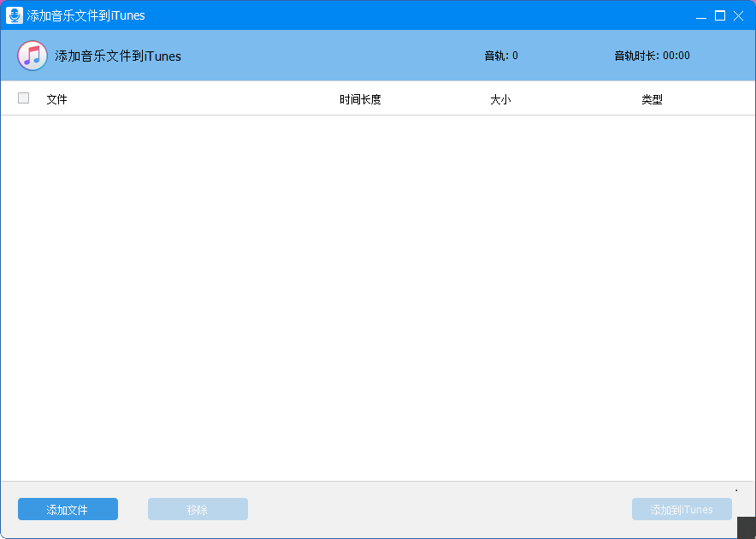Click the iTunes music note icon
This screenshot has width=756, height=539.
click(x=32, y=56)
